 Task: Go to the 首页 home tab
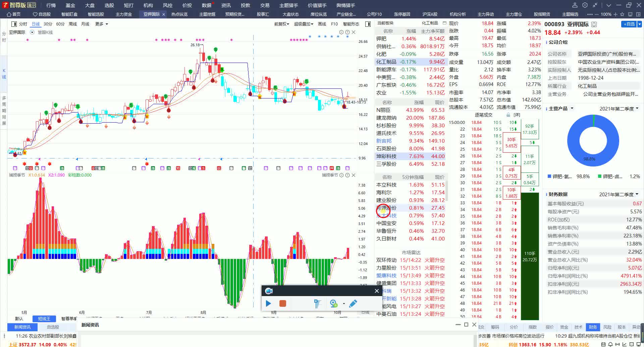point(14,14)
